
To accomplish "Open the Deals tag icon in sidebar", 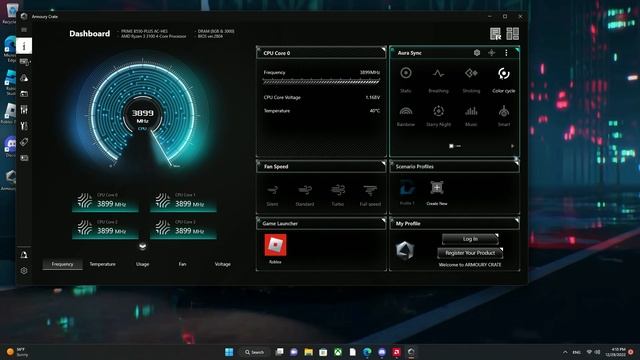I will click(24, 142).
